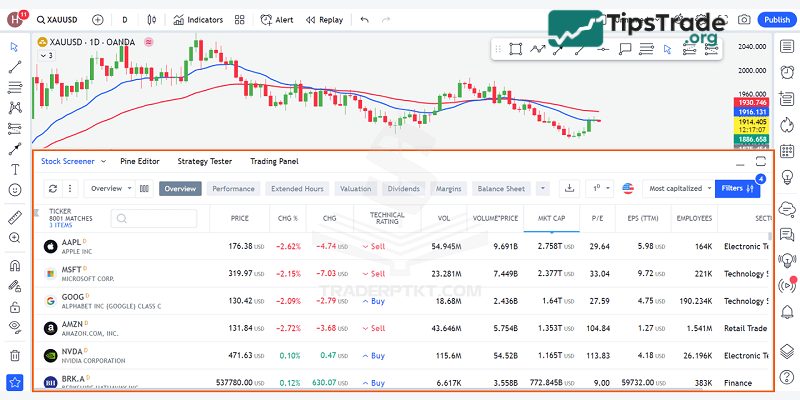800x400 pixels.
Task: Refresh the stock screener data
Action: (x=52, y=188)
